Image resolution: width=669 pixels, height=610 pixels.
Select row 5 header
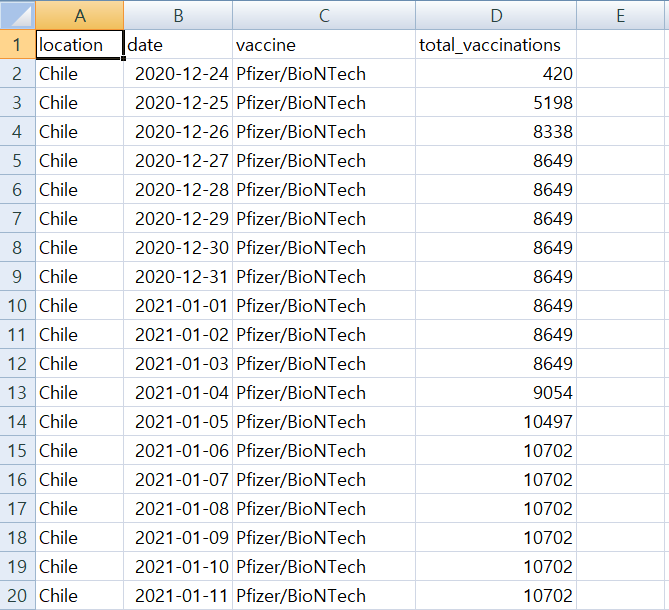pos(17,160)
